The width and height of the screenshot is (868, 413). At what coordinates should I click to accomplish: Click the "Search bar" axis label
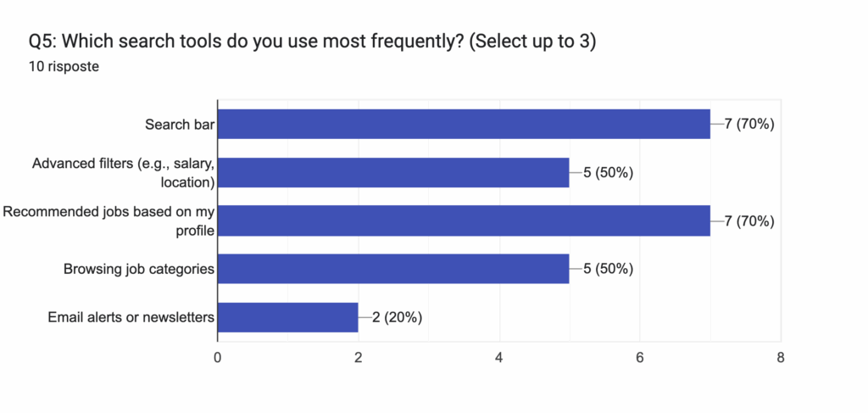(179, 125)
